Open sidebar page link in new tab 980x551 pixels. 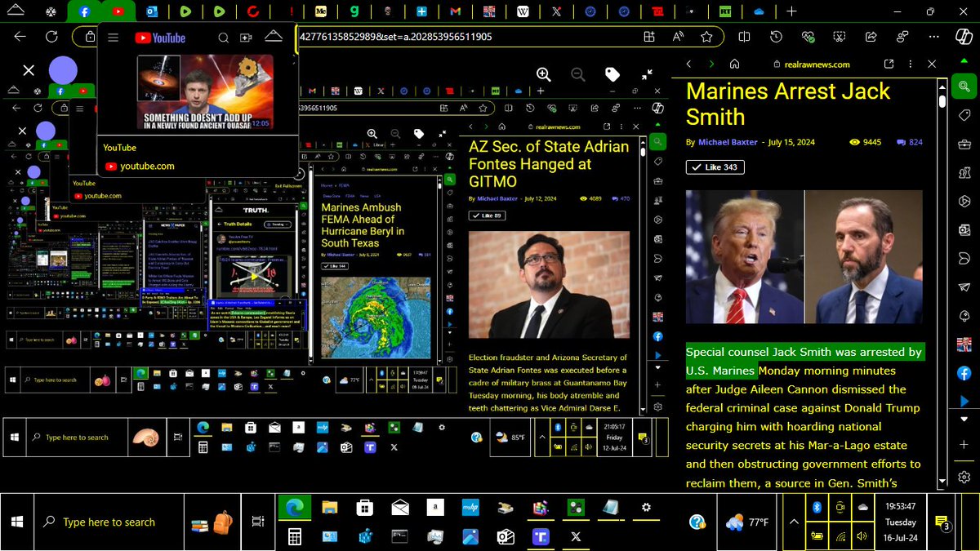(889, 64)
